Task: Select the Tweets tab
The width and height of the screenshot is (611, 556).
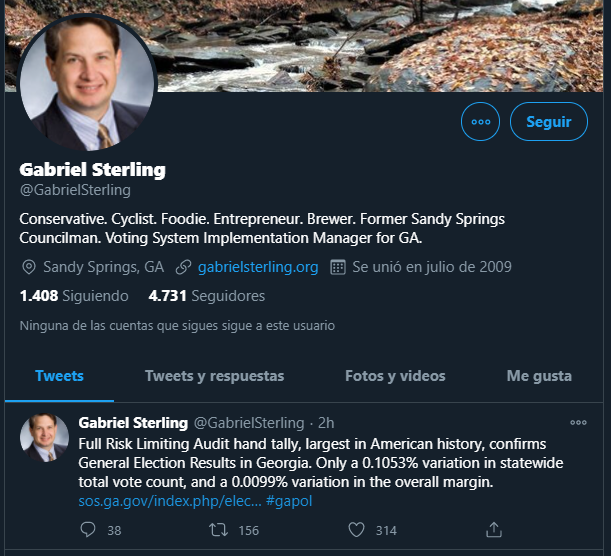Action: [x=59, y=376]
